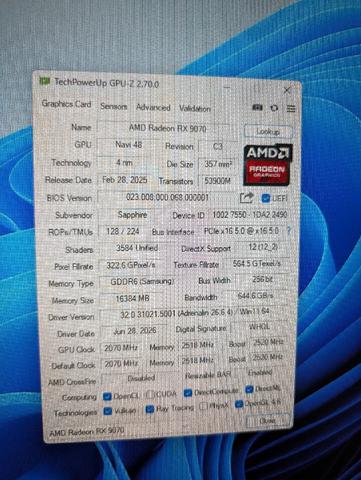Click the Digital Signature WHQL value

tap(260, 327)
